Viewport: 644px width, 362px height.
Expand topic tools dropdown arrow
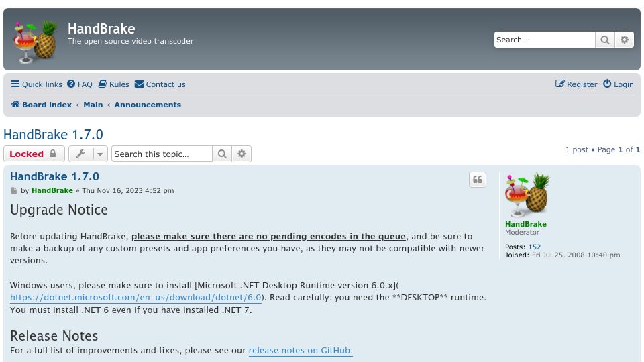100,154
